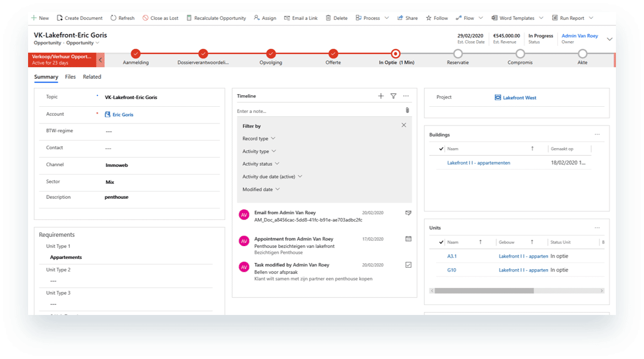Open the Flow dropdown arrow

(x=481, y=18)
